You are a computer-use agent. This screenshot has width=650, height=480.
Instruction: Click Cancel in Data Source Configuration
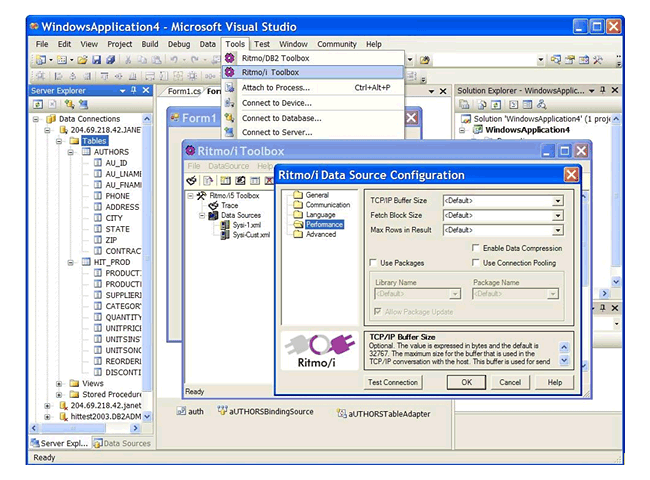510,382
